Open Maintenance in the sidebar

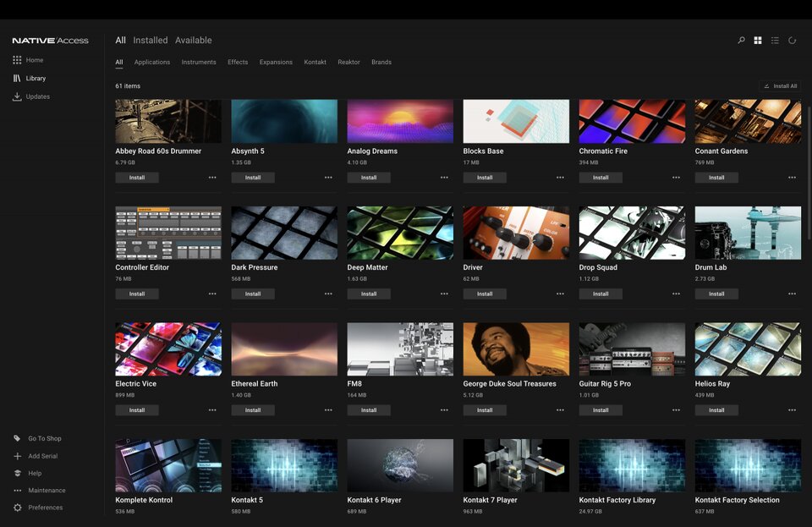[49, 490]
